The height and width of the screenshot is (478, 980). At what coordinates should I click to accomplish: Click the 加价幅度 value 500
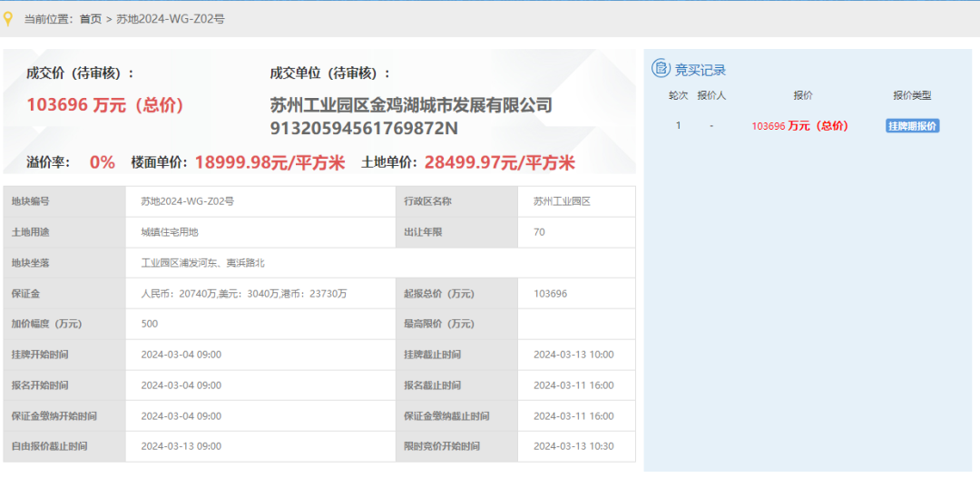150,324
